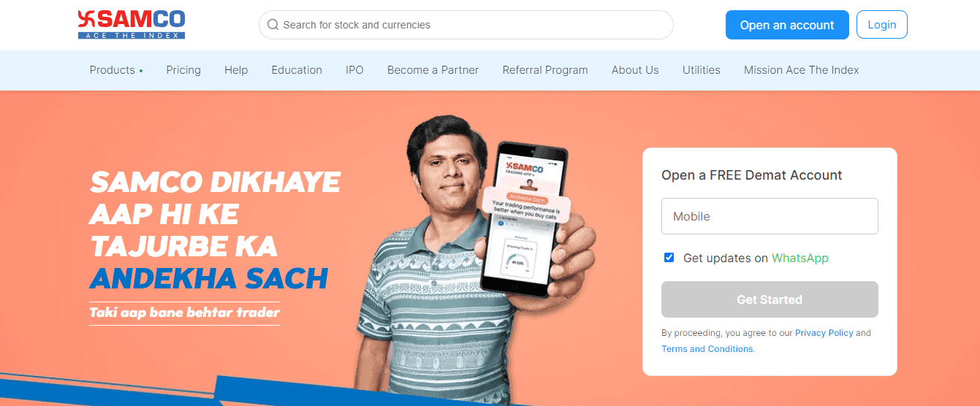Toggle the Get updates on WhatsApp checkbox
This screenshot has height=406, width=980.
[x=669, y=258]
